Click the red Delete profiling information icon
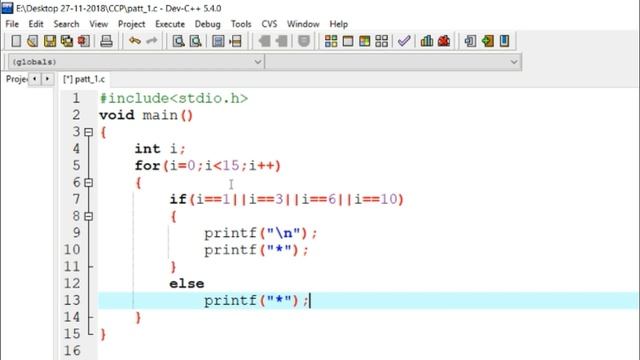This screenshot has width=640, height=360. (x=444, y=41)
